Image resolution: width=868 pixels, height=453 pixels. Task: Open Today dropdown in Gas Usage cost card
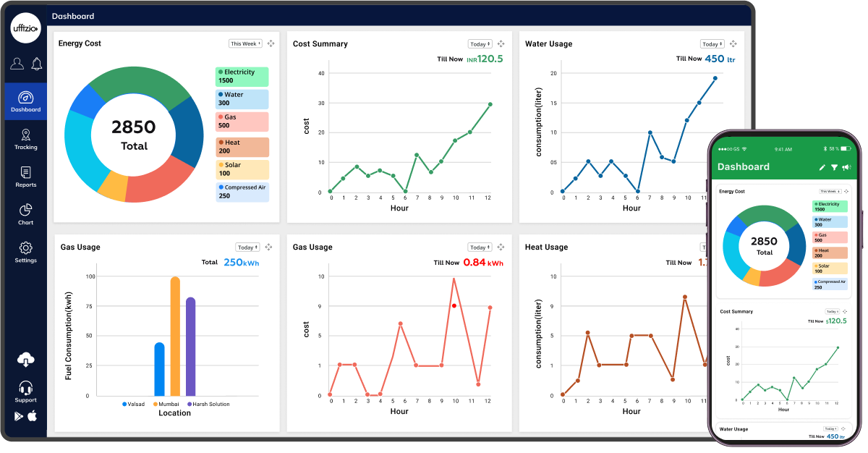point(480,247)
